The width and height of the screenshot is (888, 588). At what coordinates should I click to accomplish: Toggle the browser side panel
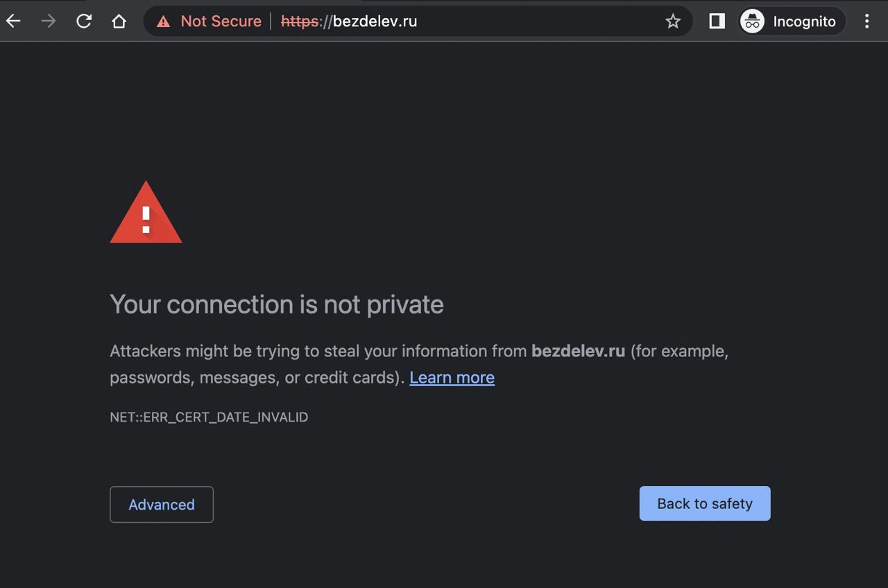pyautogui.click(x=717, y=21)
